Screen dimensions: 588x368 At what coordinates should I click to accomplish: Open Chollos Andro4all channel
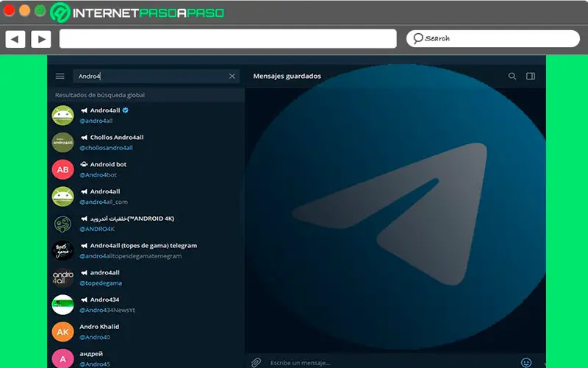tap(146, 142)
